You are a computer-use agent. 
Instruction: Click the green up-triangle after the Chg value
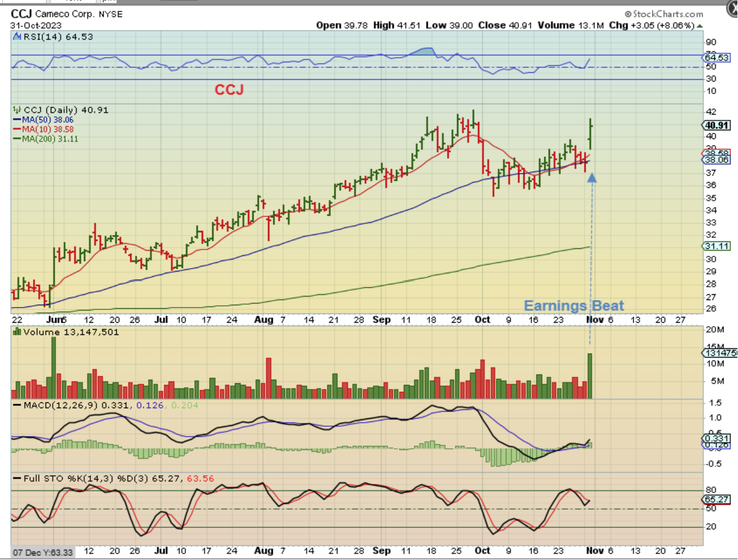click(x=700, y=26)
